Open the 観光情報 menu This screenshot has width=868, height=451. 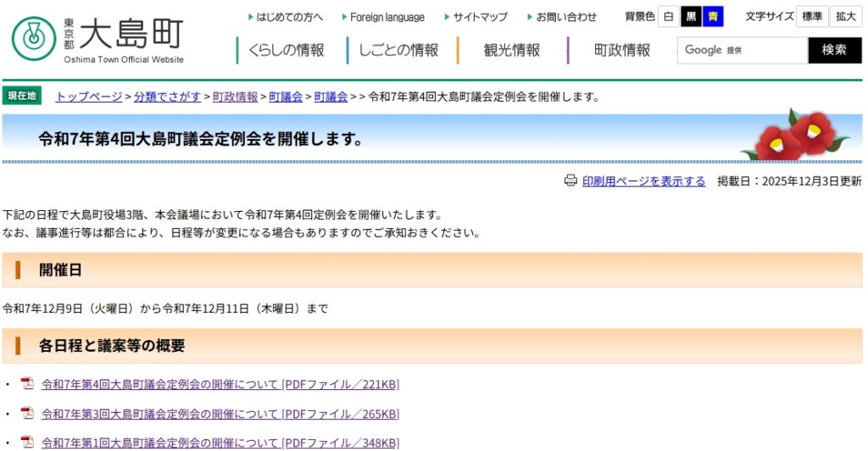(511, 51)
